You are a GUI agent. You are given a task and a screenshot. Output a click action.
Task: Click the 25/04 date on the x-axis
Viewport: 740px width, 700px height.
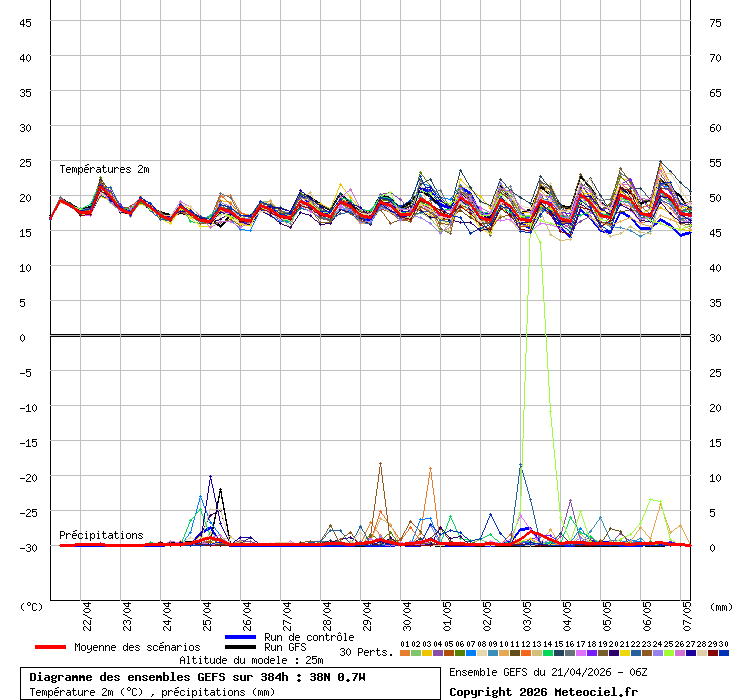[206, 612]
